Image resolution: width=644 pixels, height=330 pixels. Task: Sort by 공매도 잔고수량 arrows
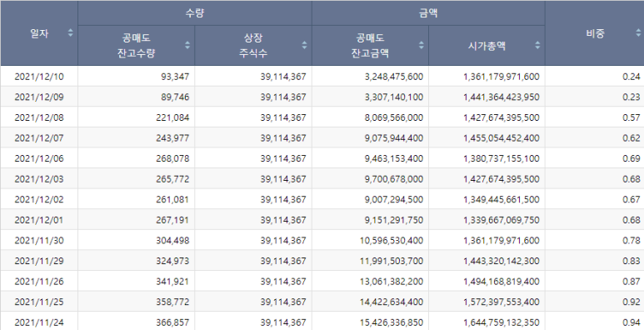tap(187, 45)
